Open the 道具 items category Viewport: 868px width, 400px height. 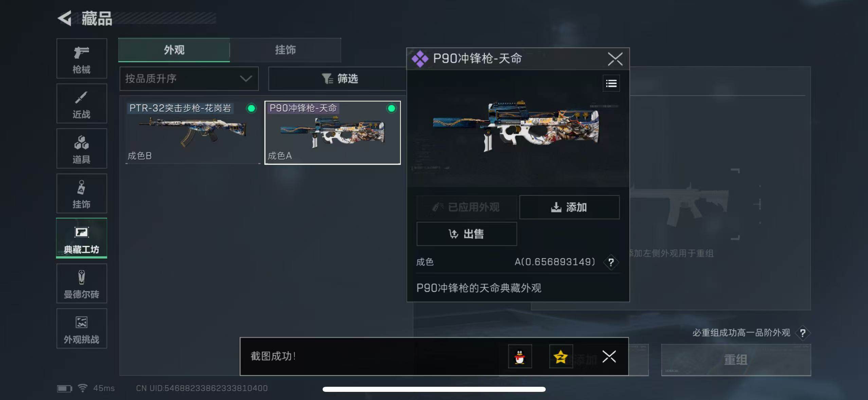pos(82,148)
